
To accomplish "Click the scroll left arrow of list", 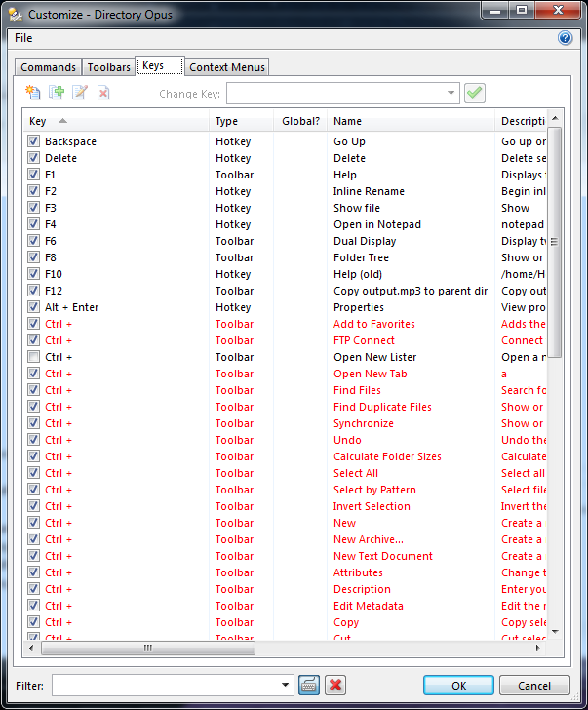I will [x=31, y=648].
